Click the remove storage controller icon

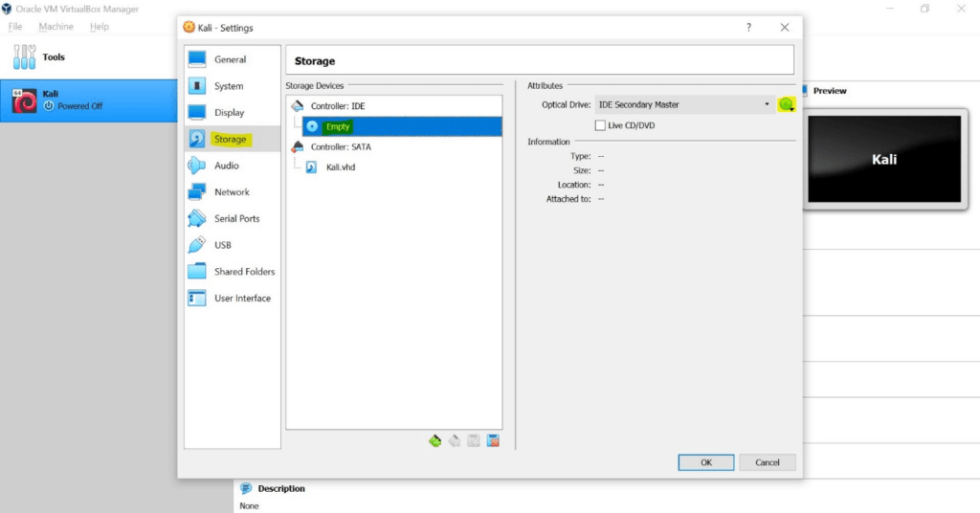455,441
